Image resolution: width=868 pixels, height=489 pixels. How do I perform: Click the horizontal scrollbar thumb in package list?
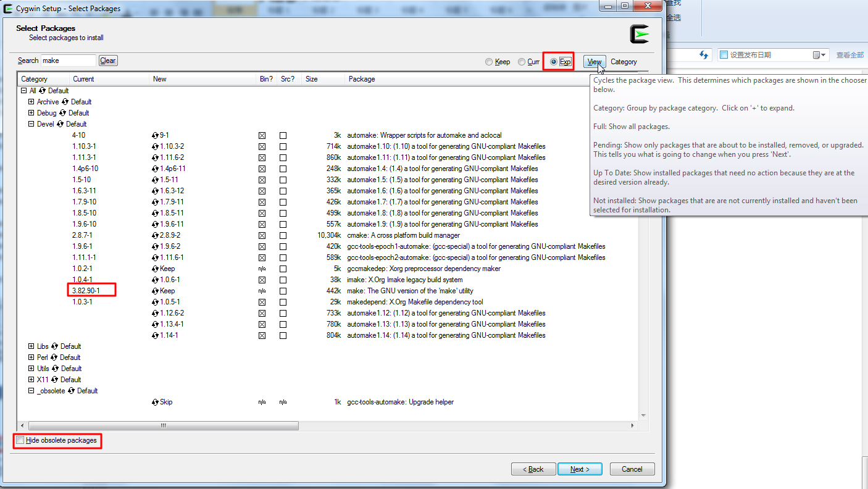(164, 426)
